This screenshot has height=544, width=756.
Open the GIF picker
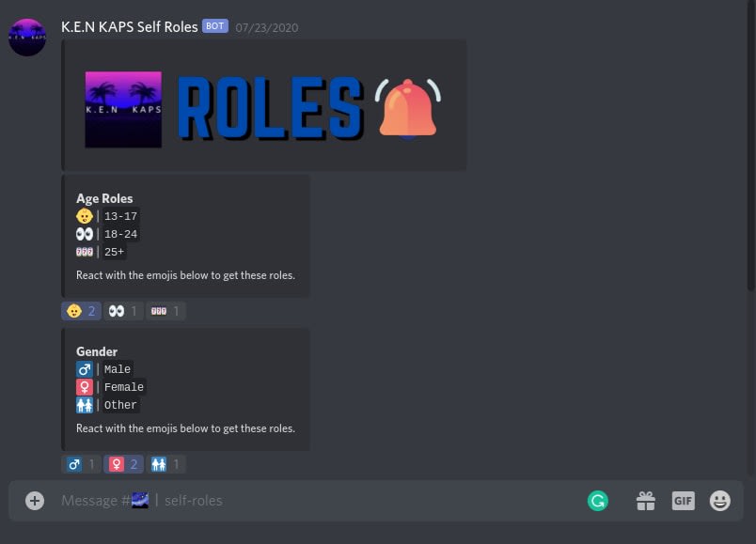[684, 501]
